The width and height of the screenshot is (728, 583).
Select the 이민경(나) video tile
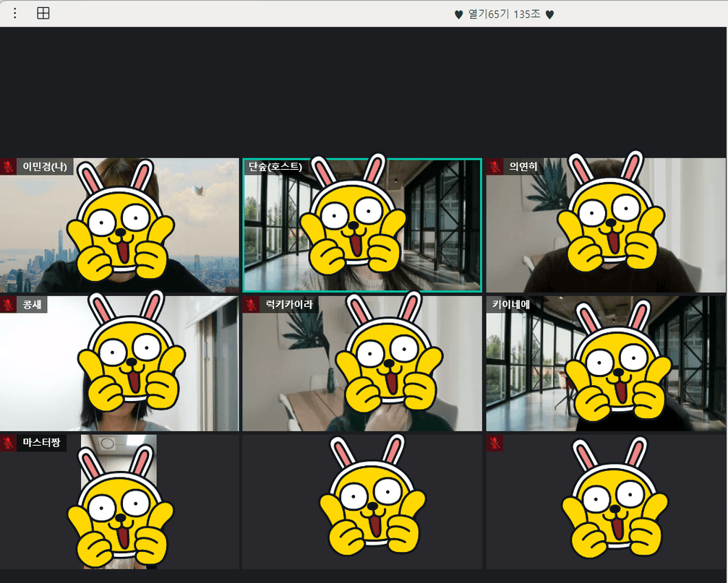click(x=119, y=225)
